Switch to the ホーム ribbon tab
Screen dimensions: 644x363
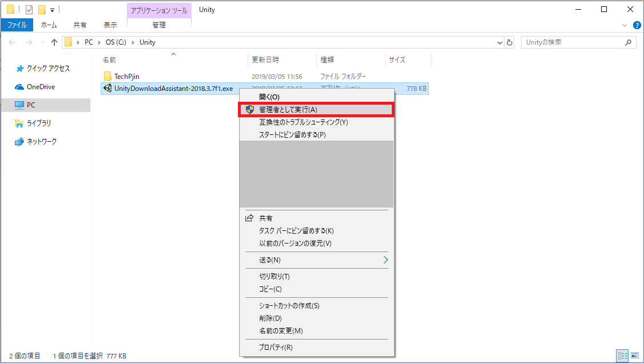(49, 25)
